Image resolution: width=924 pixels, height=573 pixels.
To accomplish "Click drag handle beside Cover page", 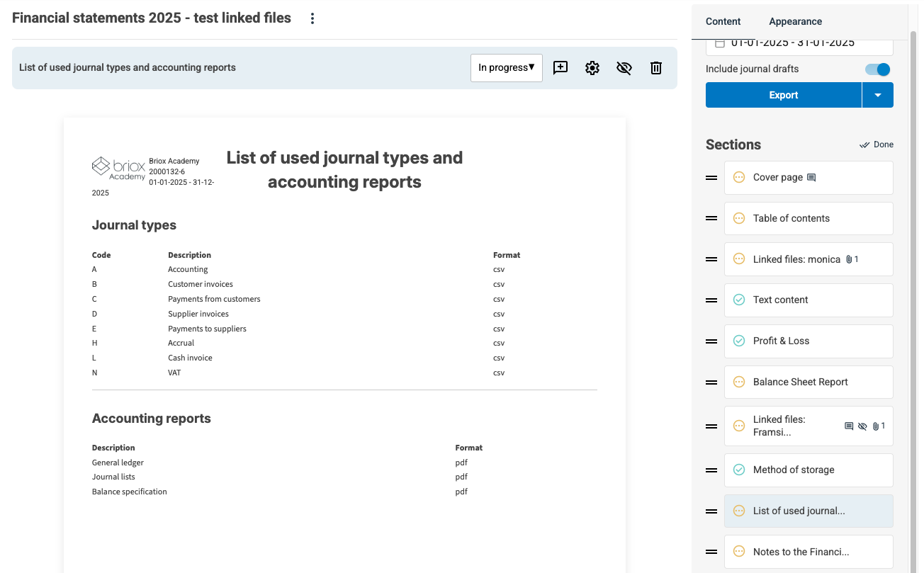I will click(x=711, y=178).
